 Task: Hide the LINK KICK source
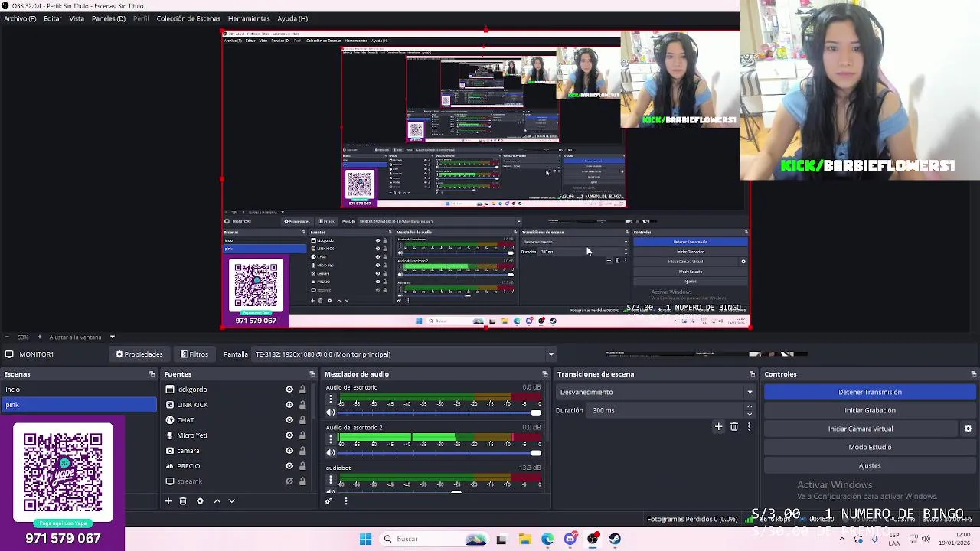tap(289, 405)
